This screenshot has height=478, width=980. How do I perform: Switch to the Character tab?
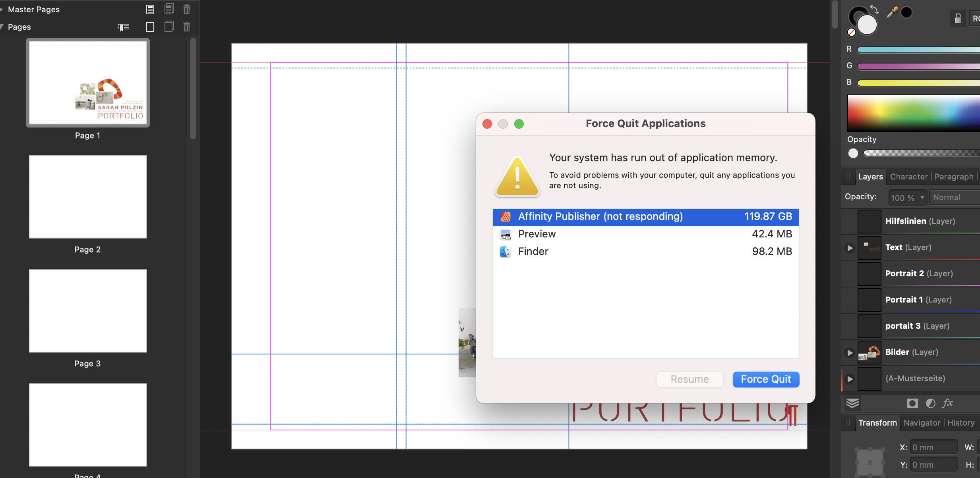(x=909, y=177)
